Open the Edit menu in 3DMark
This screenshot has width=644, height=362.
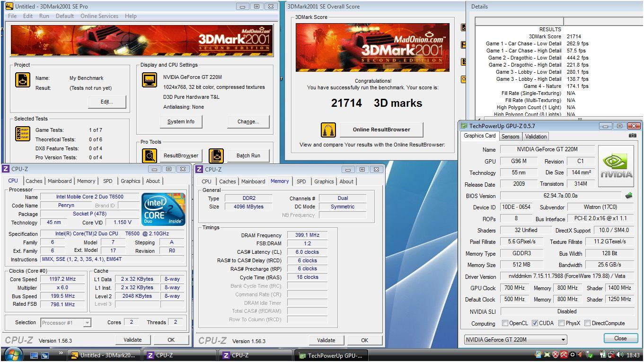(x=28, y=16)
